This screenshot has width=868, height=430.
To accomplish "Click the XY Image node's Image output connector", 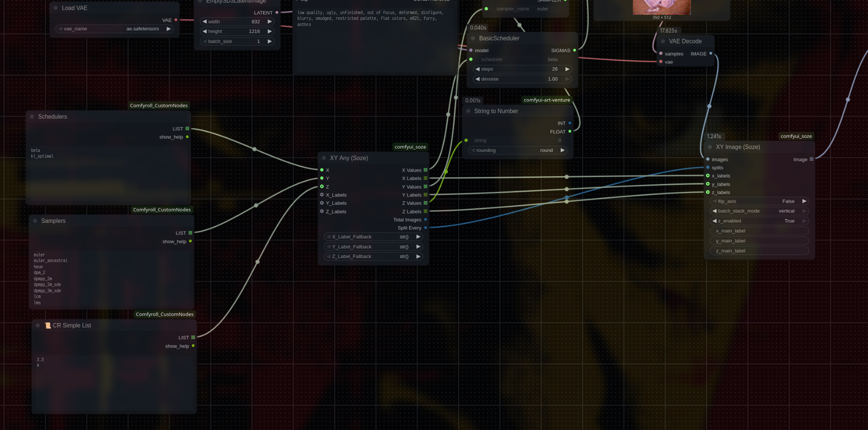I will (811, 159).
